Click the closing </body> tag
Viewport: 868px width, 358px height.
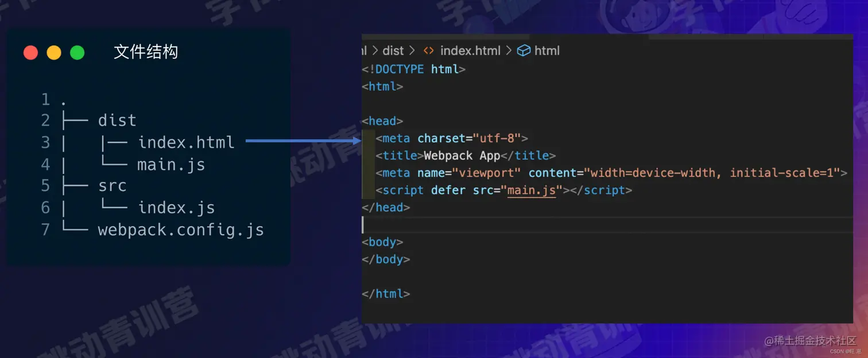(386, 259)
